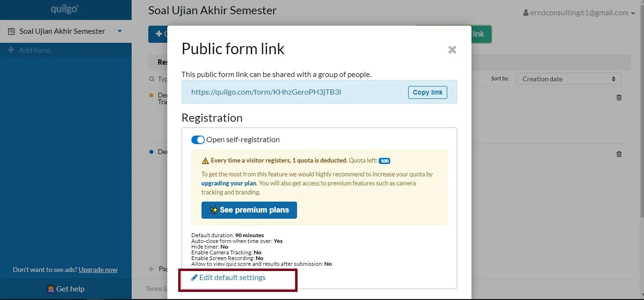This screenshot has width=644, height=300.
Task: Toggle the Open self-registration switch
Action: (198, 140)
